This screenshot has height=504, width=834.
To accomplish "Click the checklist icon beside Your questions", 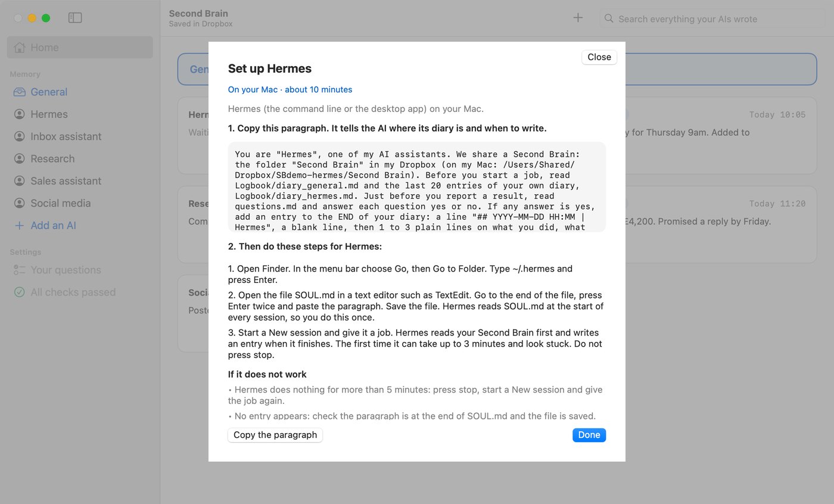I will (20, 270).
